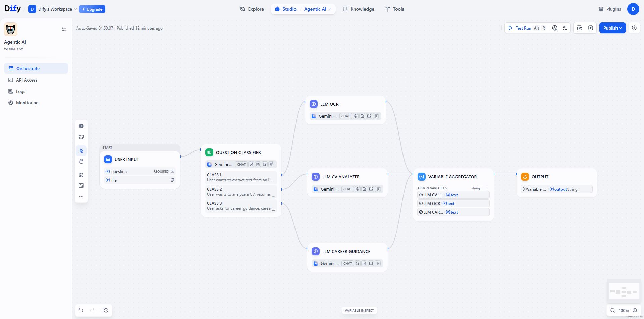Screen dimensions: 644x319
Task: Open the Variable Inspect panel
Action: 359,310
